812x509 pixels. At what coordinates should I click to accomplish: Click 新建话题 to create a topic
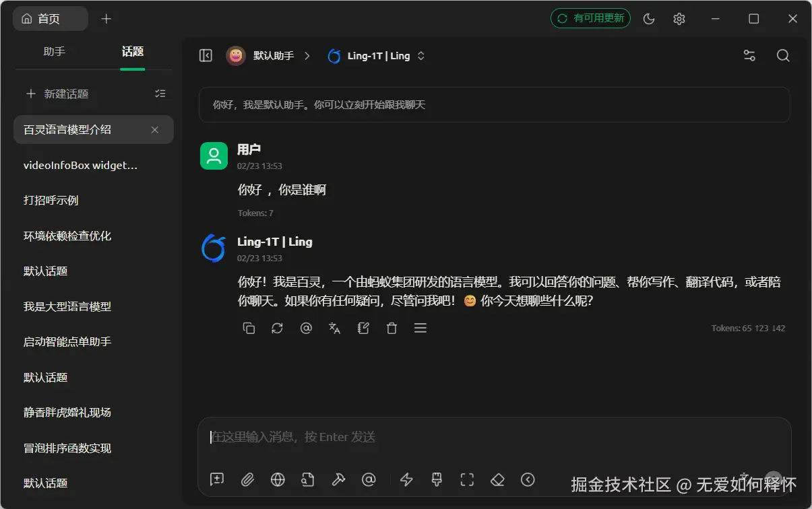point(57,94)
